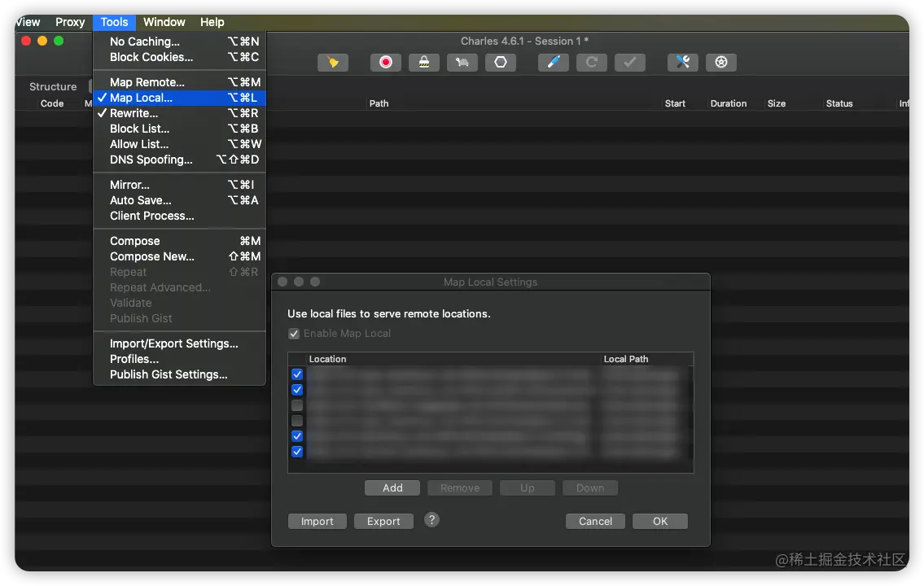The height and width of the screenshot is (586, 924).
Task: Click the Export button
Action: 383,522
